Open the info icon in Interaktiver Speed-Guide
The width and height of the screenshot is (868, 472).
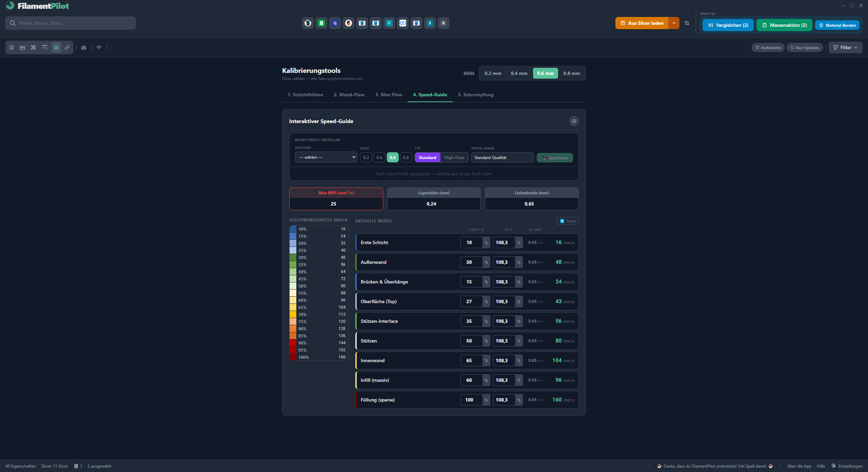point(574,121)
